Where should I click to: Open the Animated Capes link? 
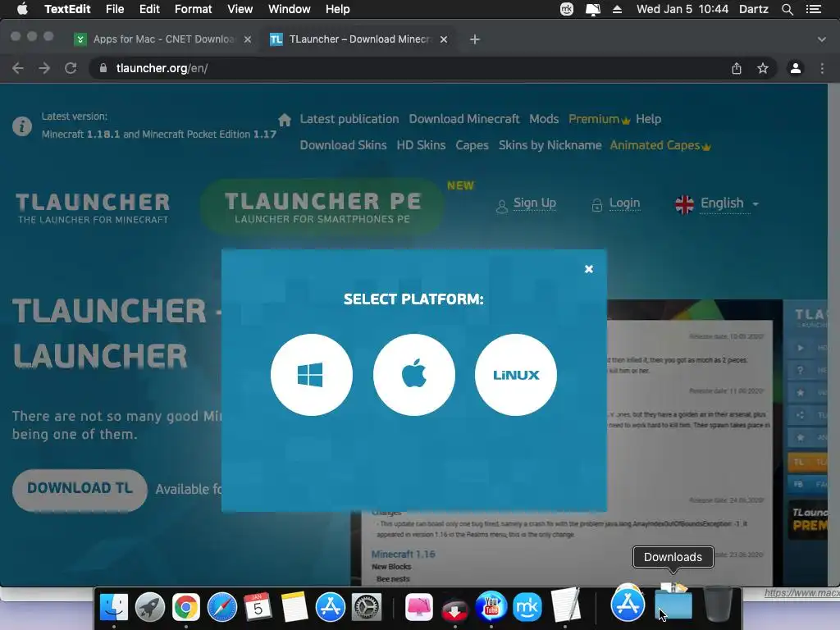pos(660,145)
